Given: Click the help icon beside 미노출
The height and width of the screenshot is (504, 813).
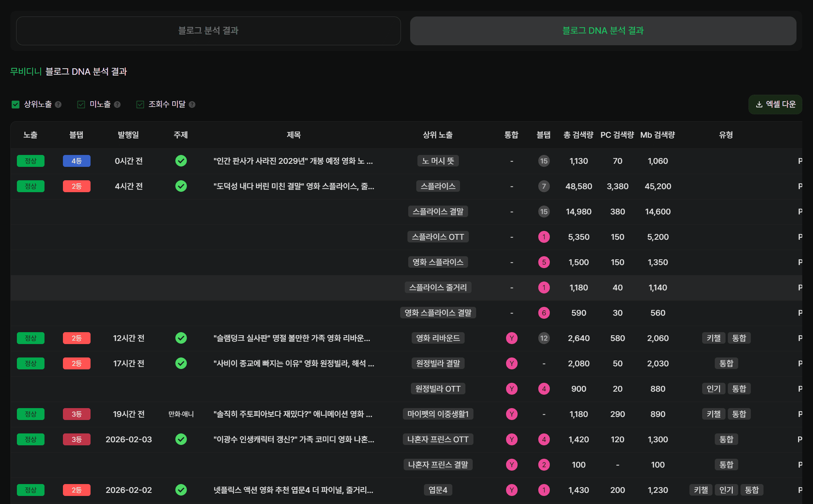Looking at the screenshot, I should tap(117, 104).
